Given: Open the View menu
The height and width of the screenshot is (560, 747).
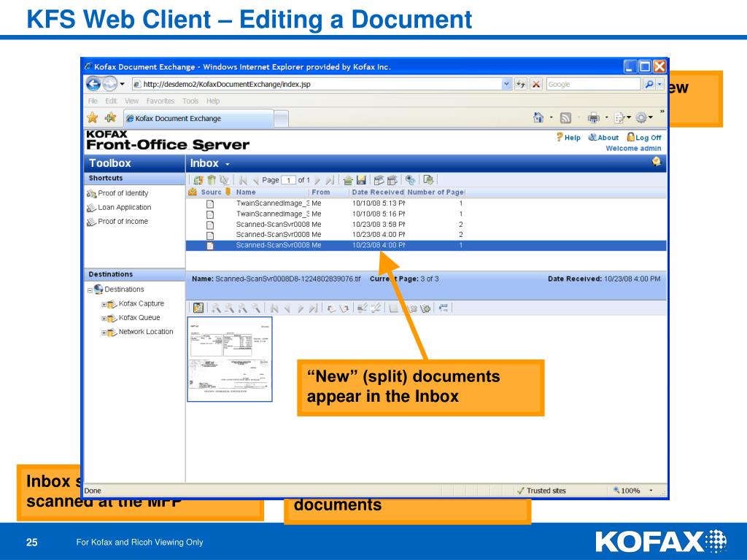Looking at the screenshot, I should [x=131, y=101].
